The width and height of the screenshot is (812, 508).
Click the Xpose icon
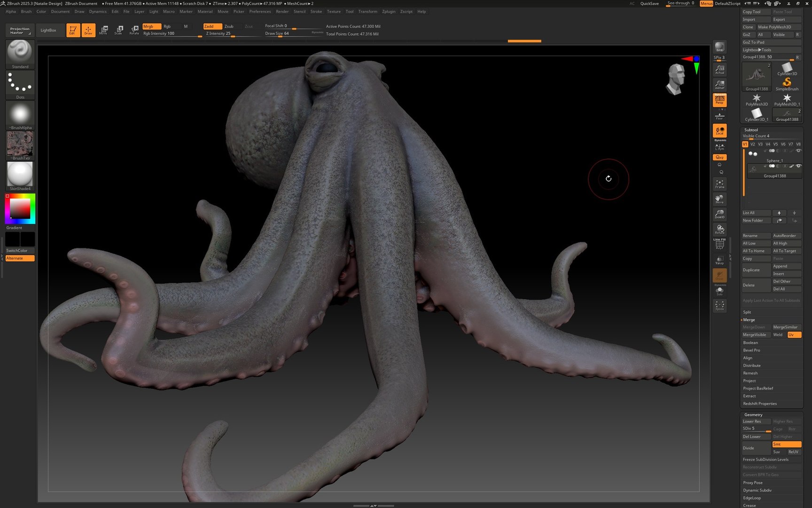(x=719, y=305)
